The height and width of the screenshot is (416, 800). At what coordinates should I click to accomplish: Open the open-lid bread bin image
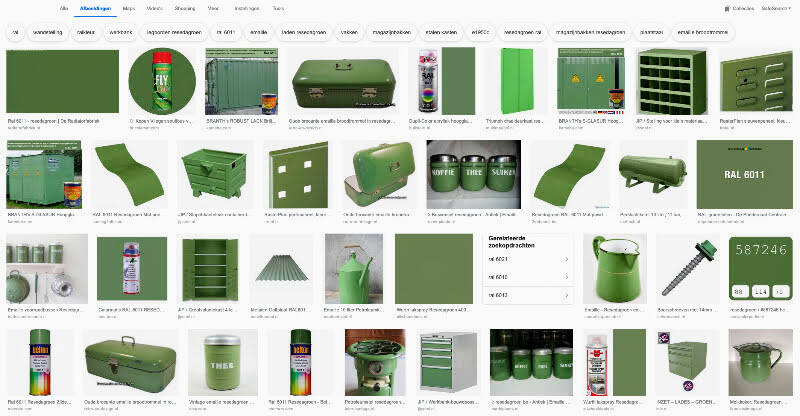[380, 175]
